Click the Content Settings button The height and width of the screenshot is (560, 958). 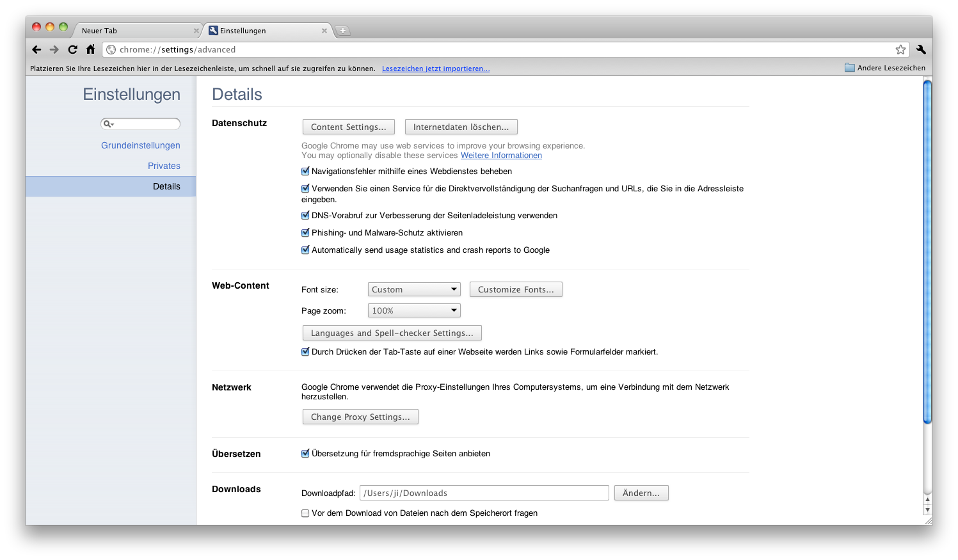pyautogui.click(x=348, y=126)
